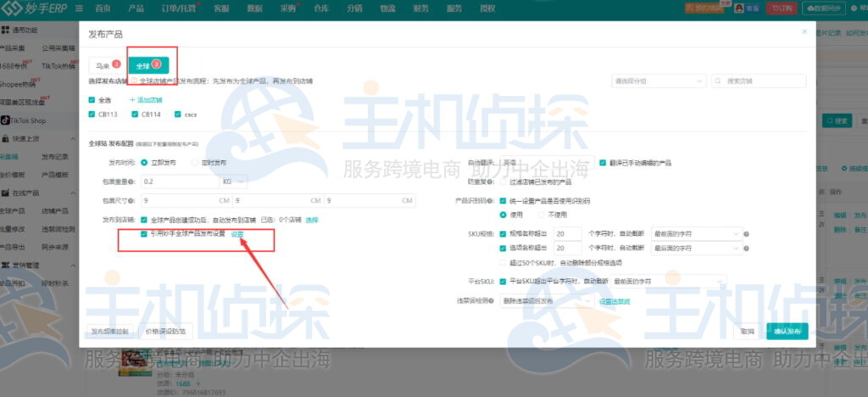Uncheck the CB113 store checkbox

pos(92,115)
